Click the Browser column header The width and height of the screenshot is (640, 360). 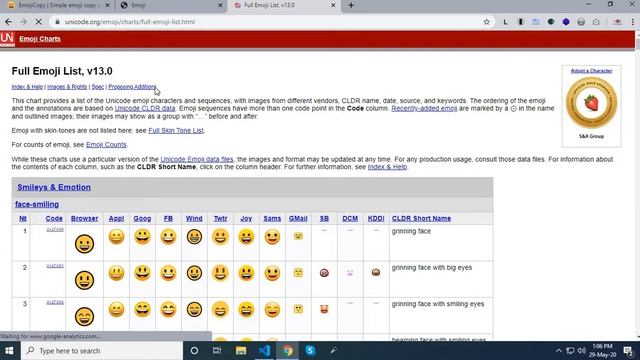84,219
